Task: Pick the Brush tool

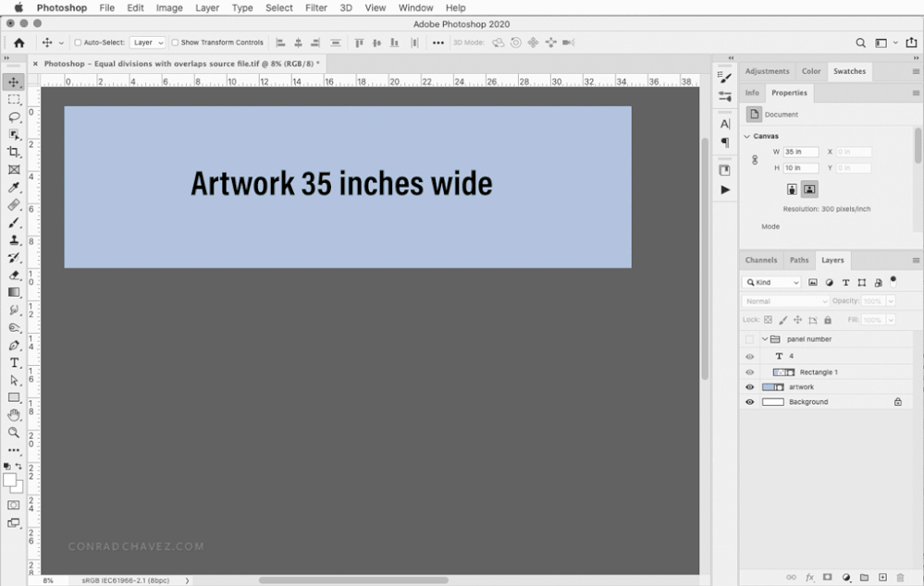Action: coord(14,223)
